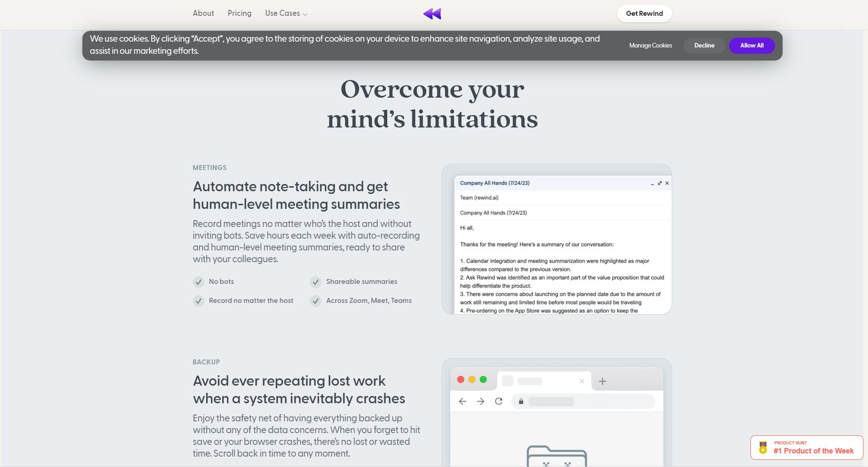Expand the Use Cases dropdown menu
The image size is (868, 467).
[x=283, y=14]
